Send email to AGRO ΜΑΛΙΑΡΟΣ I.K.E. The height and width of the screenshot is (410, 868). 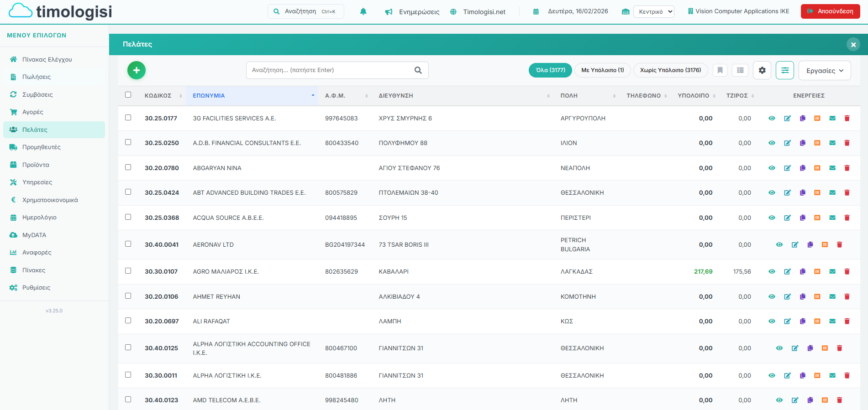coord(832,272)
